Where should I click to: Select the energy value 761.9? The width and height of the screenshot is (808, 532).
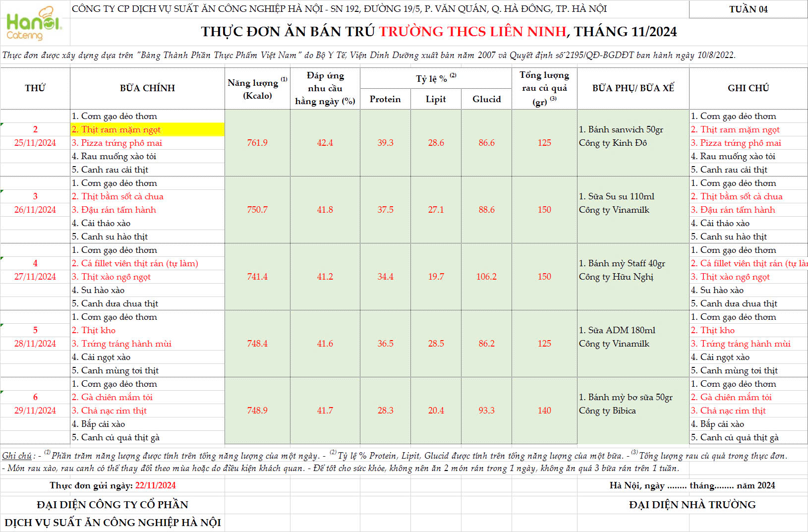[257, 143]
